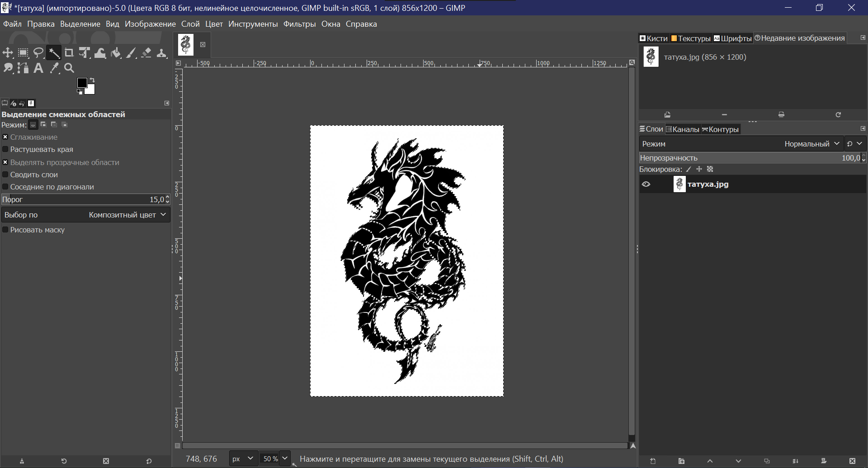Select the Paintbrush tool
This screenshot has height=468, width=868.
pos(131,53)
